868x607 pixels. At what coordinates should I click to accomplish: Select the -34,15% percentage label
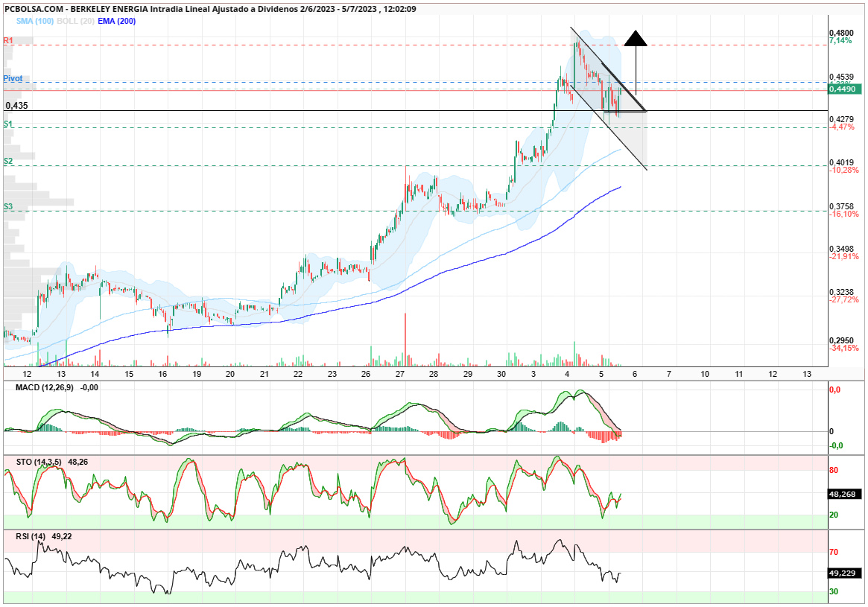tap(844, 348)
